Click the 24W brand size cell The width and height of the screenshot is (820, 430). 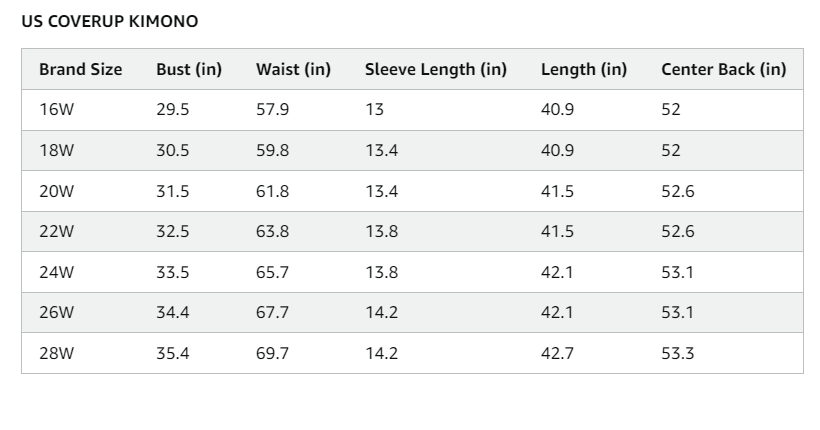coord(57,272)
